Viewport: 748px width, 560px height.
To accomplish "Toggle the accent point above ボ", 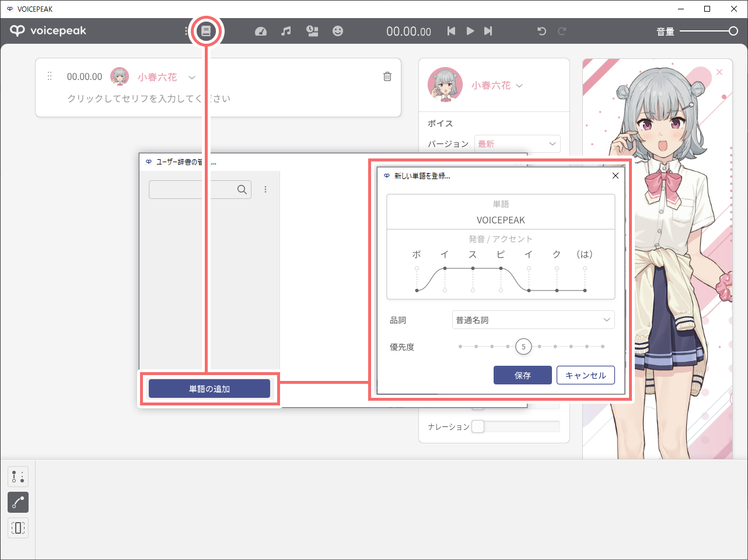I will pos(417,268).
